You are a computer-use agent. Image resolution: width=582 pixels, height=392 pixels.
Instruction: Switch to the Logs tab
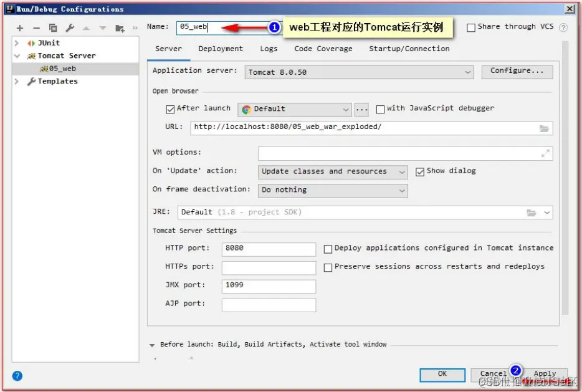(x=269, y=49)
